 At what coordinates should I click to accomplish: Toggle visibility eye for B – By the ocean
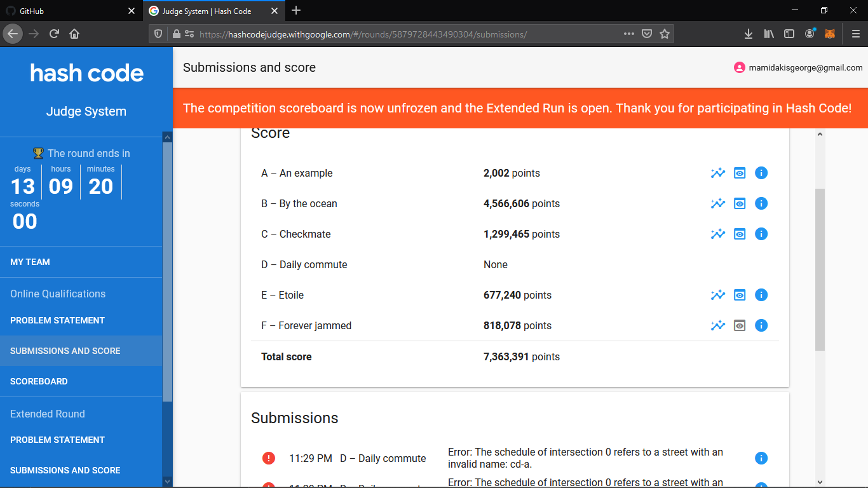point(740,203)
